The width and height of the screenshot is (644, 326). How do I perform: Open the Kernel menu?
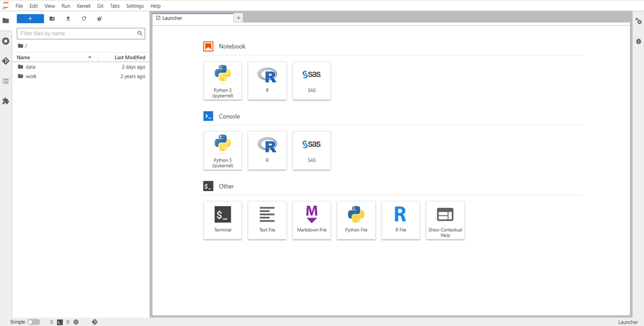coord(83,6)
